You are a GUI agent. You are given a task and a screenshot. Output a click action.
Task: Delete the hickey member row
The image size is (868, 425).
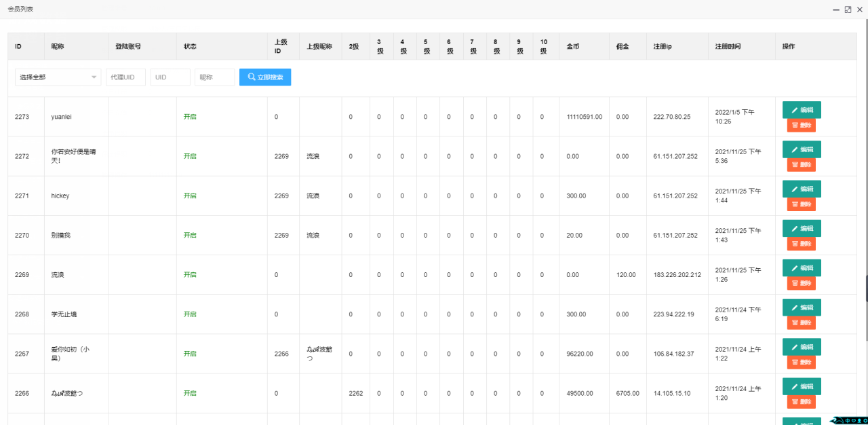[x=801, y=204]
